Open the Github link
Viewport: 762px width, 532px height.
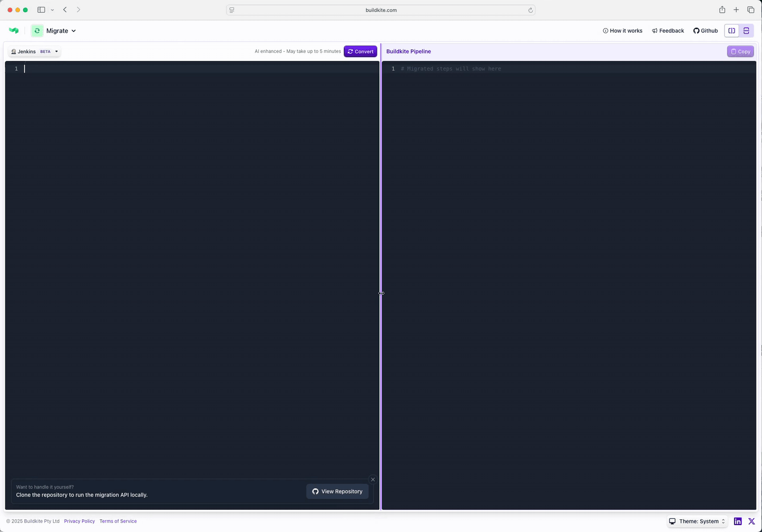(705, 31)
